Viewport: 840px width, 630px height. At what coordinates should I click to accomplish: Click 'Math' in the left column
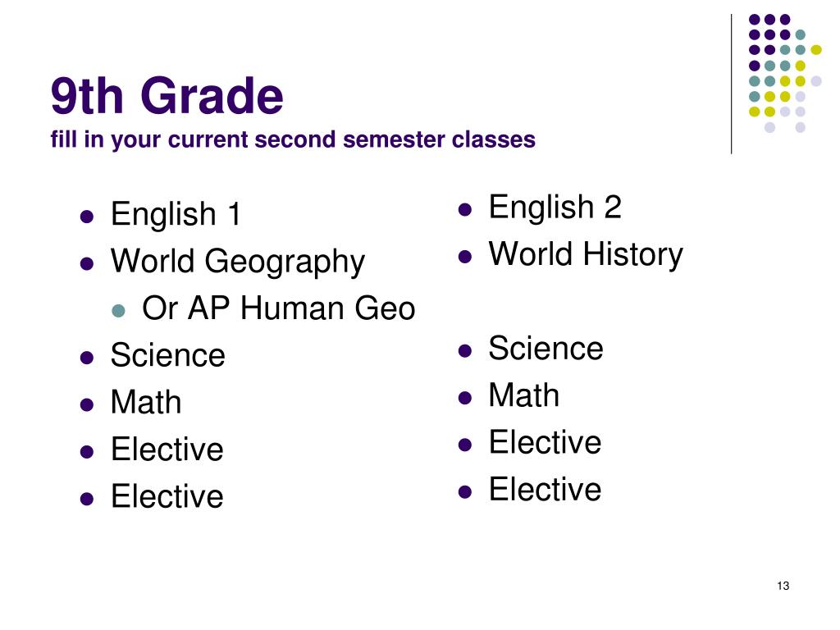[x=146, y=402]
